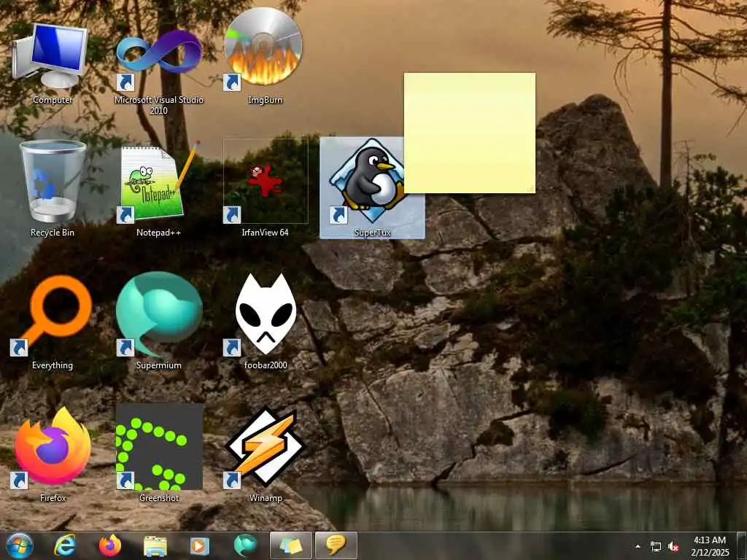Click inside the yellow sticky note
The image size is (747, 560).
click(x=469, y=133)
